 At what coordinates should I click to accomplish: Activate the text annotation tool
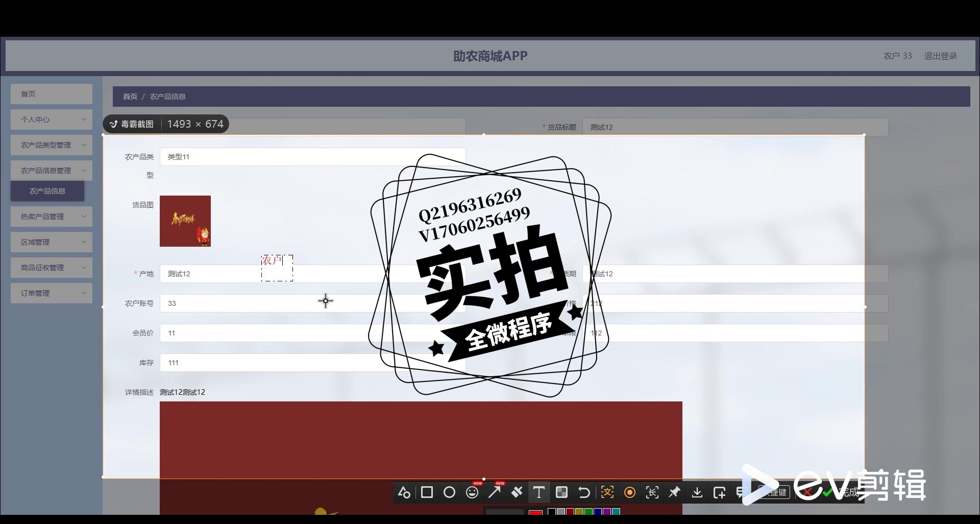point(538,492)
